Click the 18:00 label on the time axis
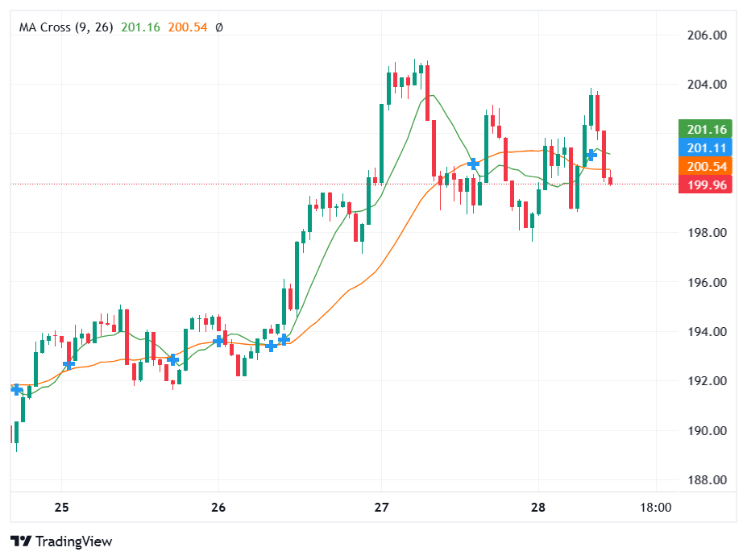This screenshot has height=560, width=747. [x=654, y=508]
